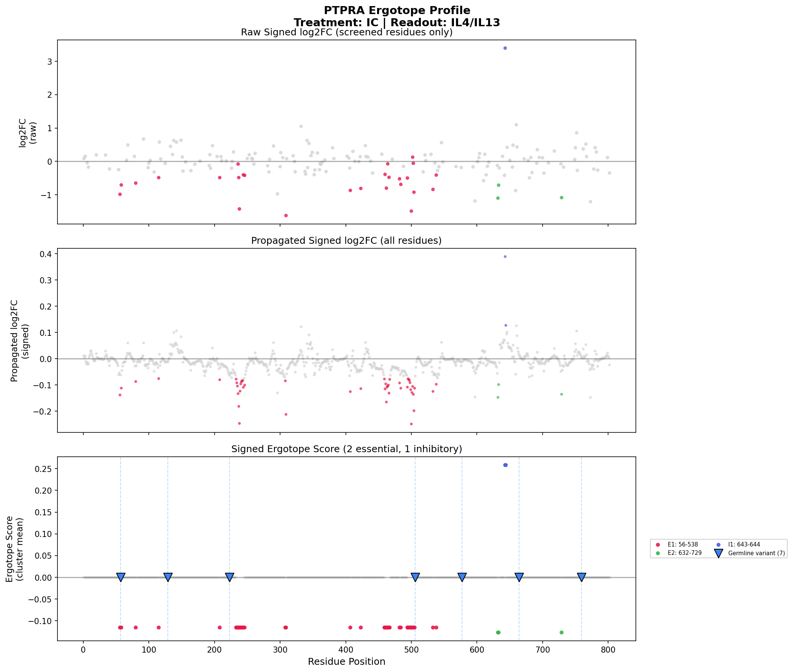Click the blue I1: 643-644 legend entry

click(x=744, y=545)
